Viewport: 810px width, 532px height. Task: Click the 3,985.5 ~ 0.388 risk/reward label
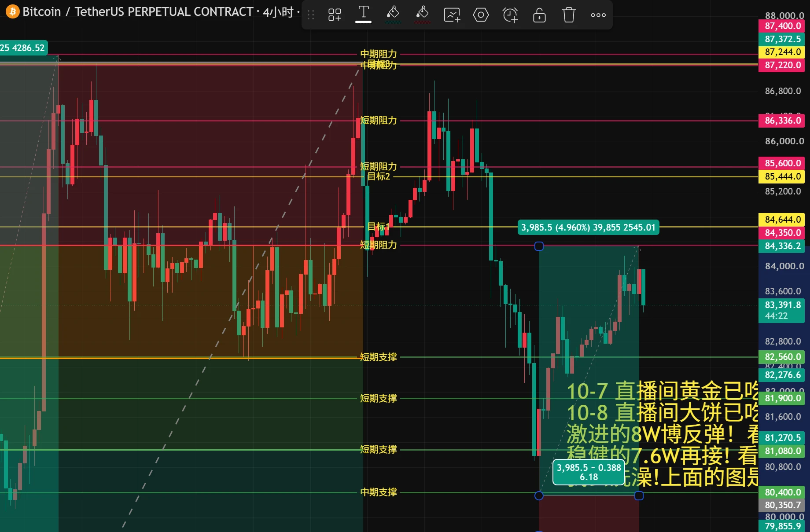[x=589, y=472]
